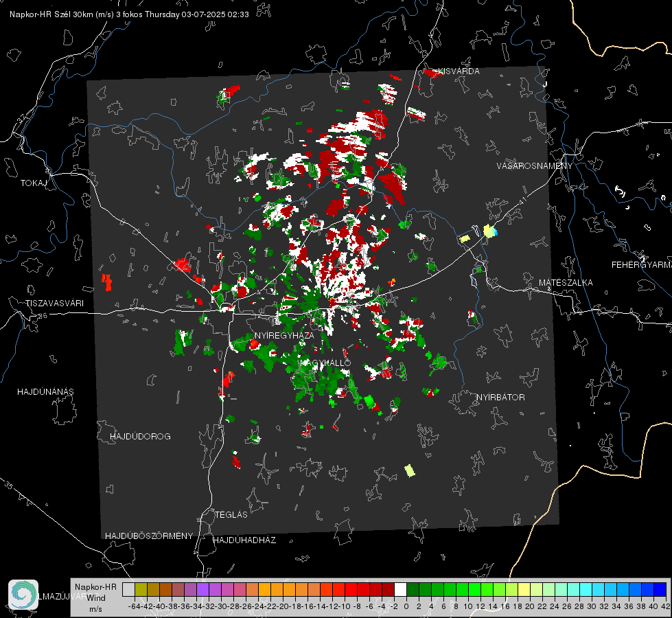Click the 'Napkor-HR' legend title
The height and width of the screenshot is (618, 672).
point(95,587)
